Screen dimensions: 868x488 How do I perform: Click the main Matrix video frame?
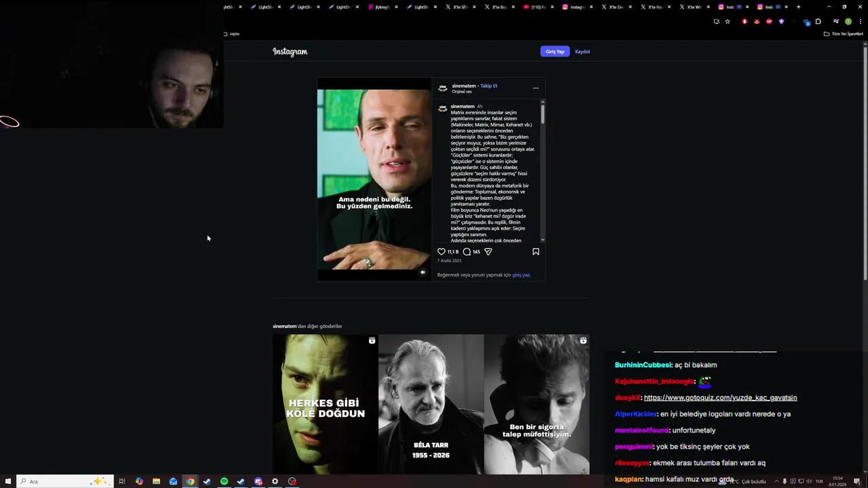pos(374,179)
